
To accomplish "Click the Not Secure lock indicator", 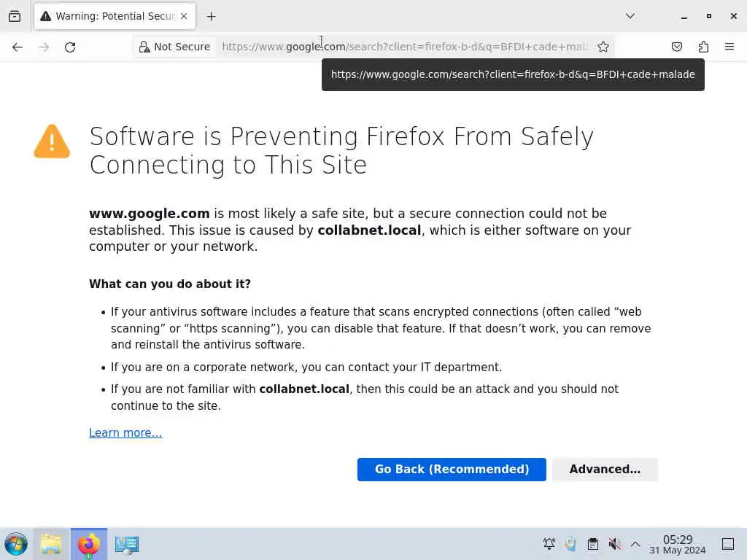I will 174,47.
